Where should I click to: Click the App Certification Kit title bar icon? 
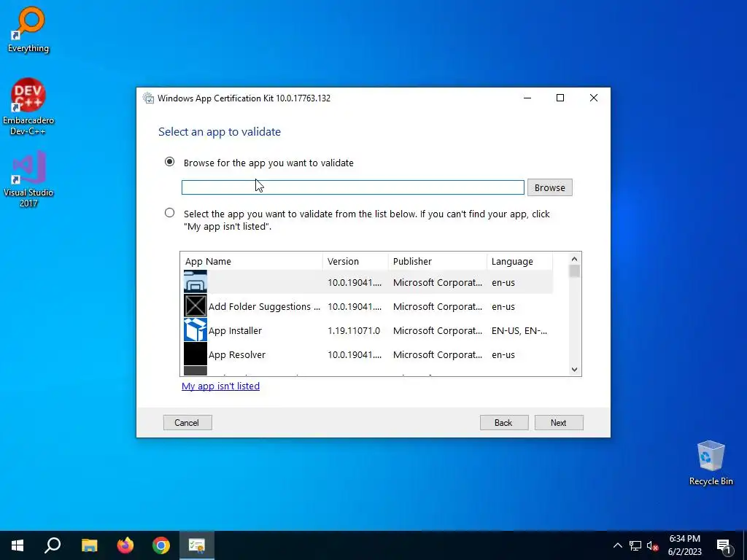tap(149, 98)
